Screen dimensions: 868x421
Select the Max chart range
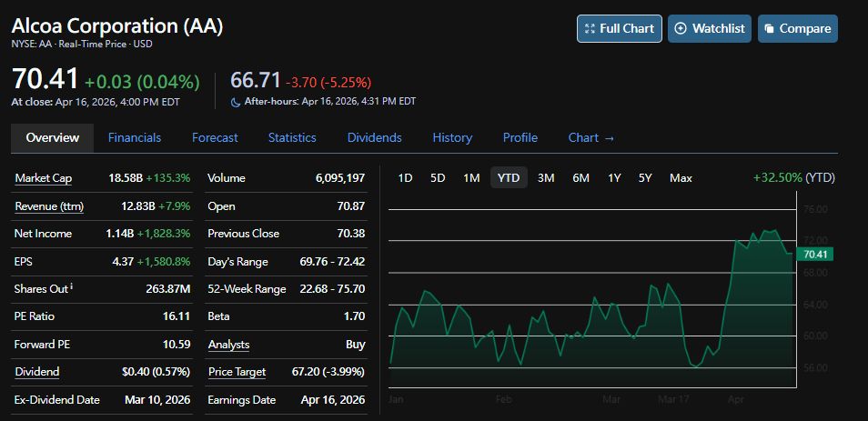(681, 178)
